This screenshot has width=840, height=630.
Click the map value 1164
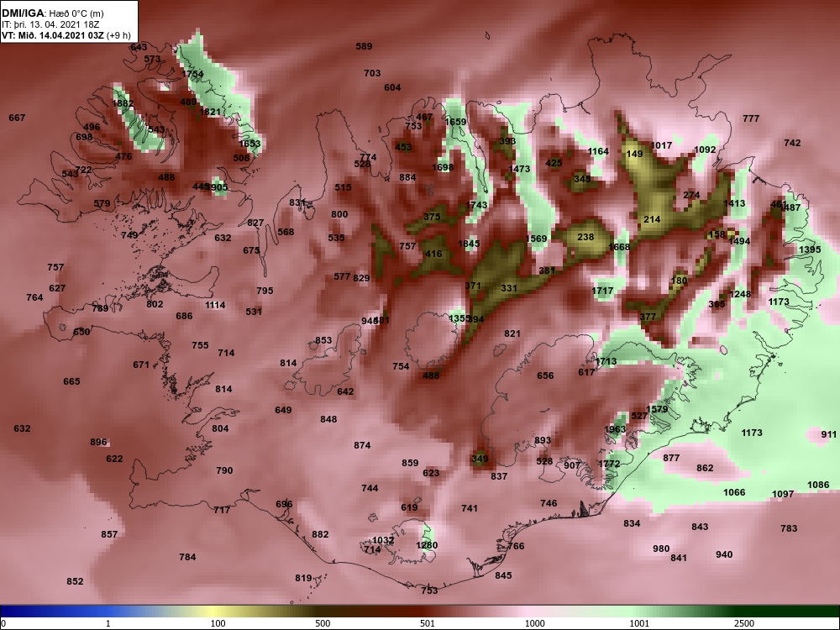(x=598, y=151)
